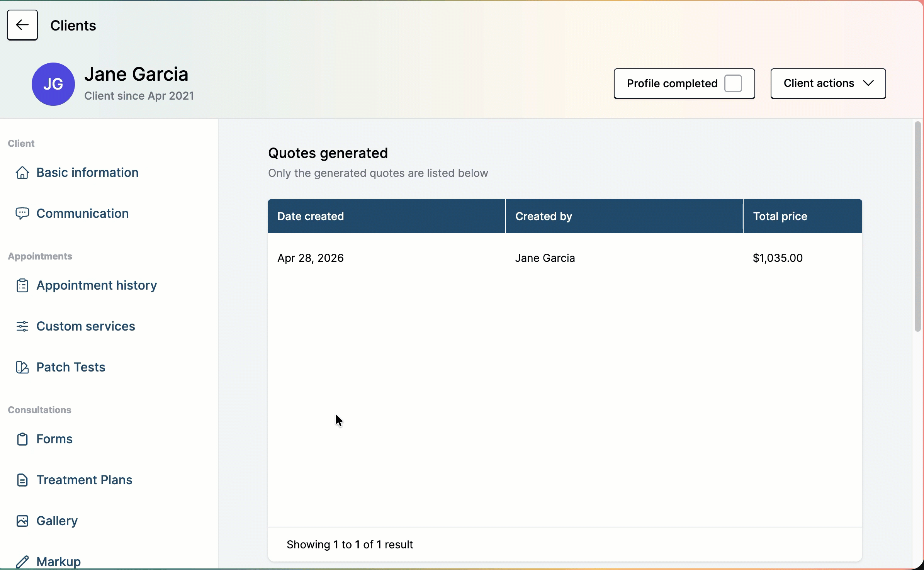Click the vertical page scrollbar

[917, 226]
